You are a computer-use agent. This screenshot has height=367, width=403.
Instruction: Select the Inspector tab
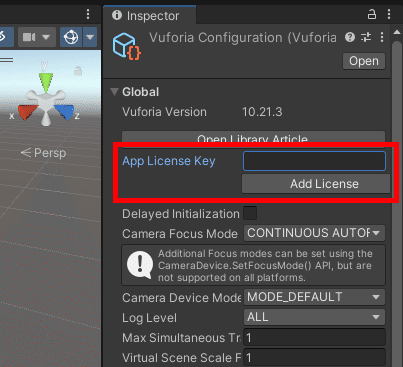150,15
